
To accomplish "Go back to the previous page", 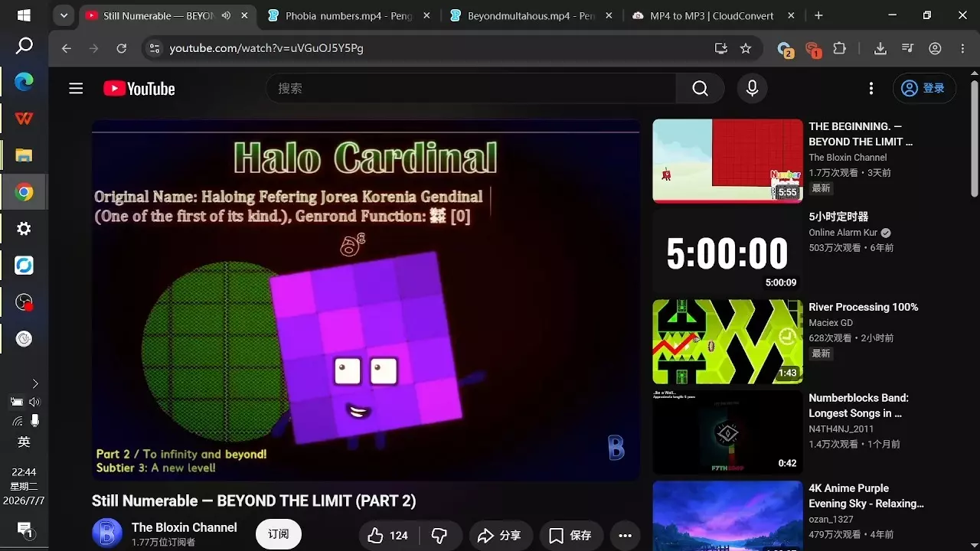I will point(67,48).
